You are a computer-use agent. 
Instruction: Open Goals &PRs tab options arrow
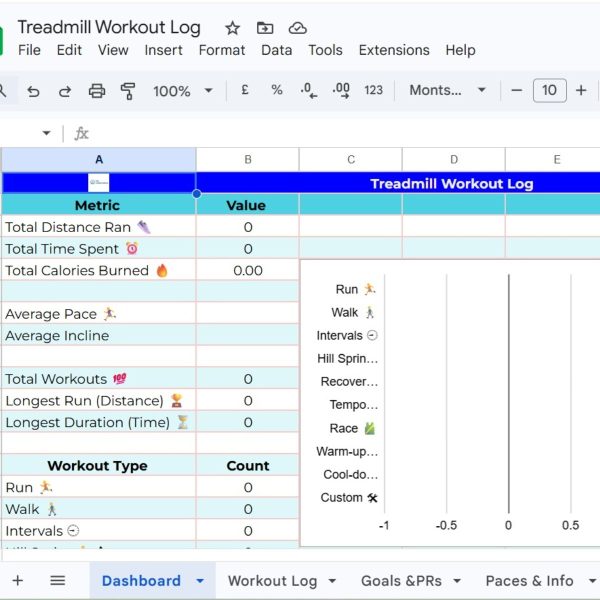click(x=457, y=581)
